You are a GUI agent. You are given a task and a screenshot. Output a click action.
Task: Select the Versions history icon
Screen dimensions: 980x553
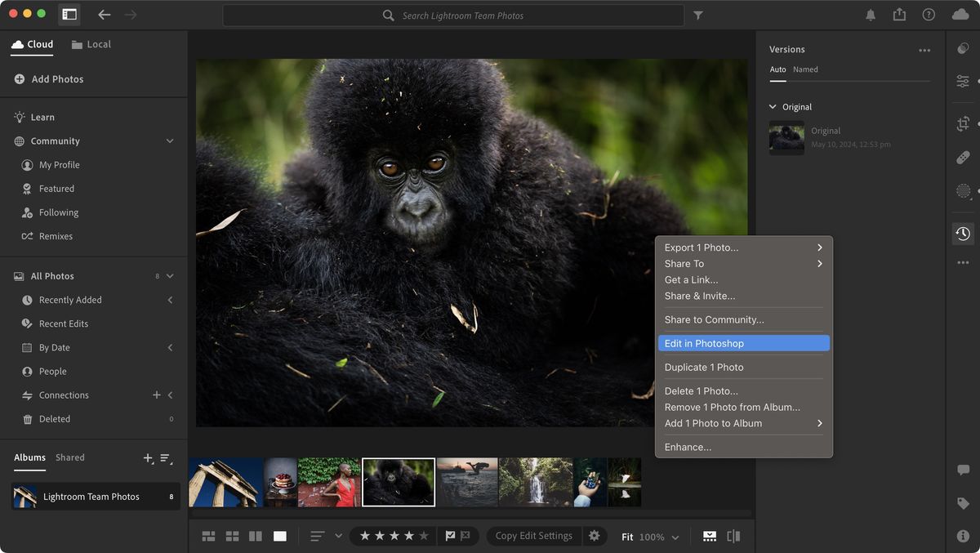pos(962,233)
